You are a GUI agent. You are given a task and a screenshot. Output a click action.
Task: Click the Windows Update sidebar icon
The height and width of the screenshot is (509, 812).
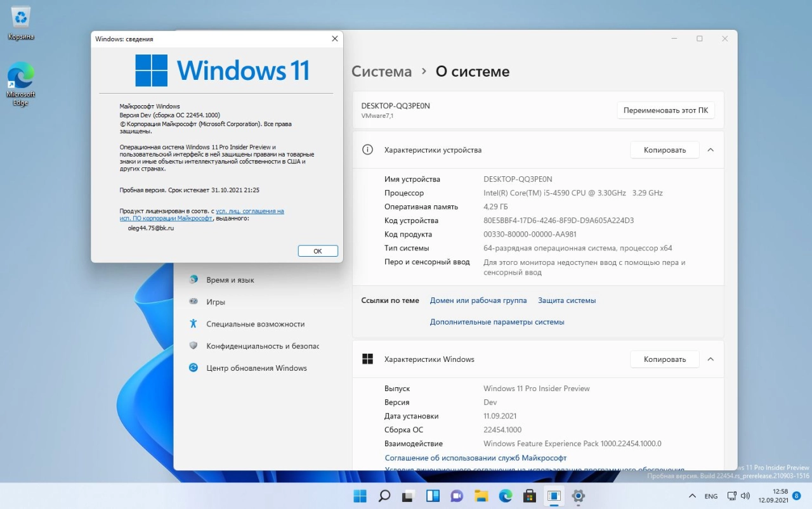click(x=193, y=368)
